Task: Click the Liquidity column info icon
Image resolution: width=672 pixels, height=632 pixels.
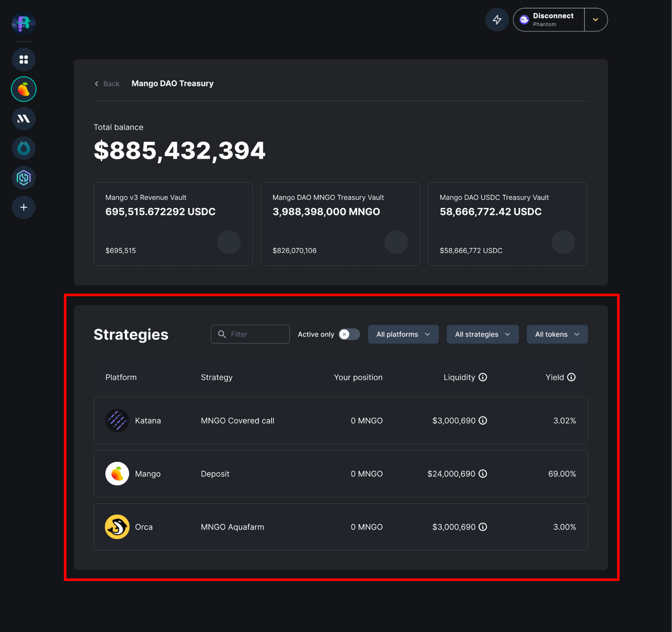Action: click(x=483, y=377)
